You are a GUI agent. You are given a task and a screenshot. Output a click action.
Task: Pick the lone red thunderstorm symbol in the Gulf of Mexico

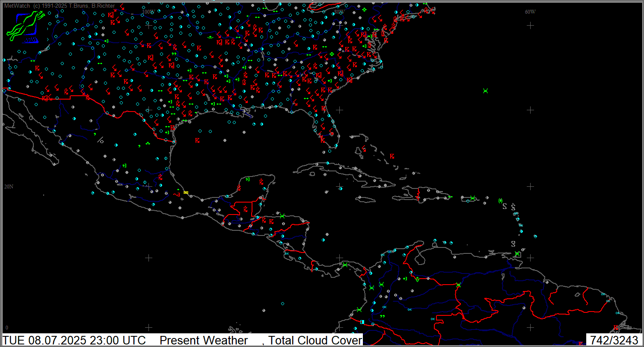coord(197,140)
